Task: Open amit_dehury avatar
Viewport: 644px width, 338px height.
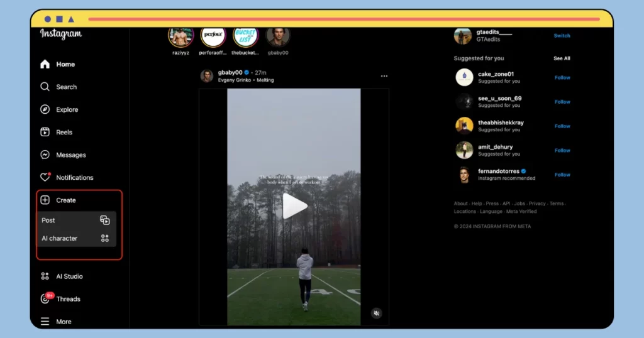Action: point(464,150)
